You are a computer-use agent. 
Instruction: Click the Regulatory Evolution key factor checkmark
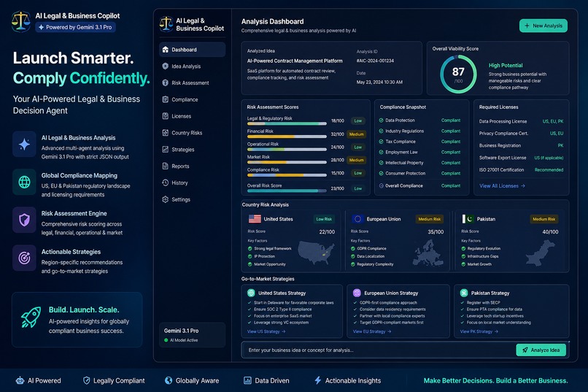click(463, 248)
